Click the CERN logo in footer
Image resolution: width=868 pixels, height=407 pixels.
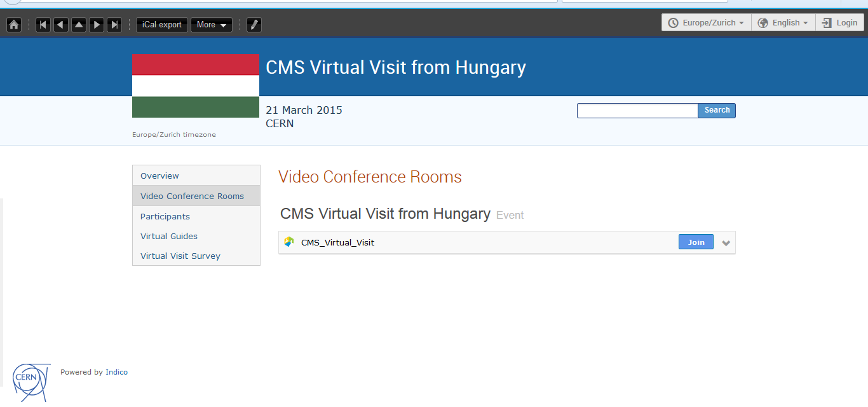point(31,382)
